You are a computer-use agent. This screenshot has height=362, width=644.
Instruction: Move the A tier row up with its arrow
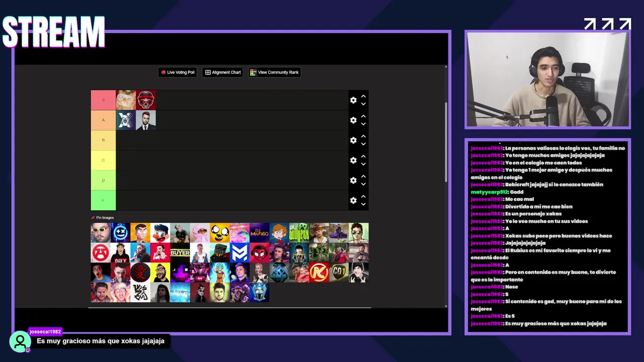pyautogui.click(x=363, y=116)
